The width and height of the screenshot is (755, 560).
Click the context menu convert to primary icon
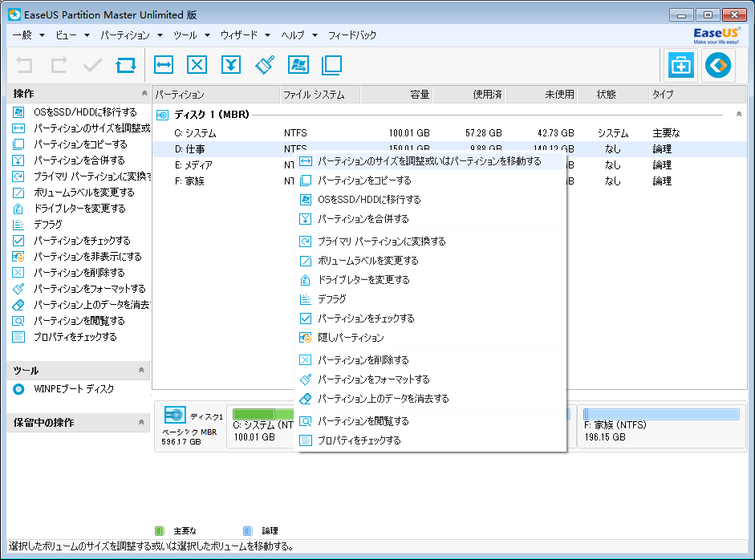[x=305, y=241]
